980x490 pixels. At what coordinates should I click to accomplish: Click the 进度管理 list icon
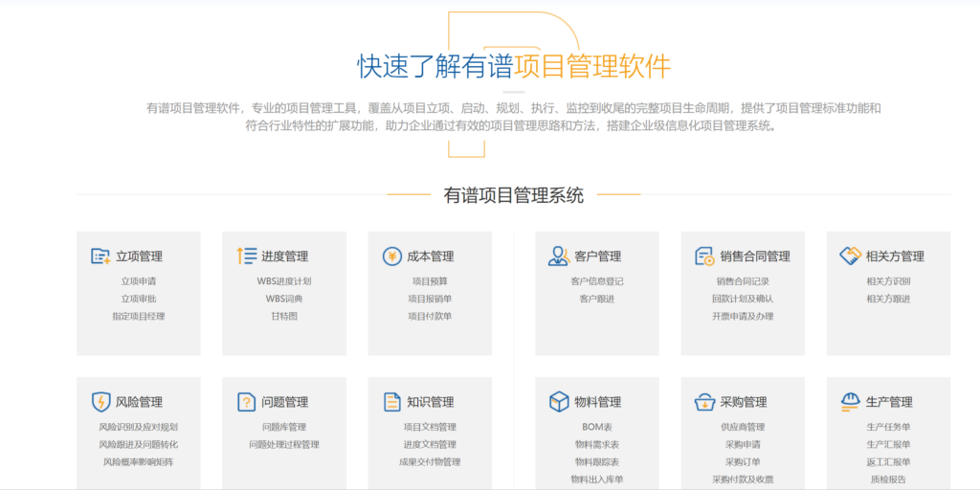click(246, 256)
